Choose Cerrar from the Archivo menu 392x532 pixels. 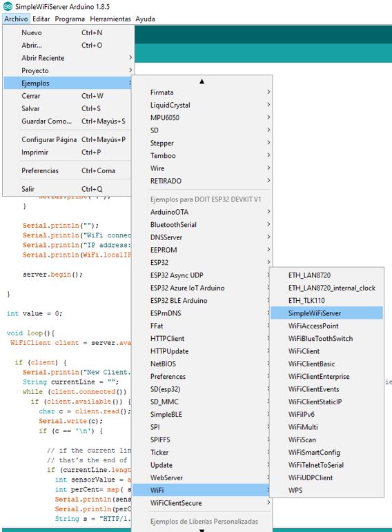click(x=67, y=96)
